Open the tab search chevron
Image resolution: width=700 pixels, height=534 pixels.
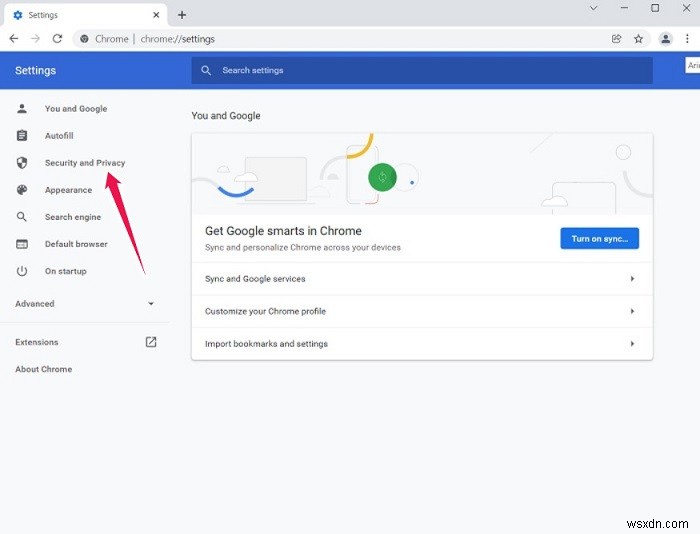593,8
